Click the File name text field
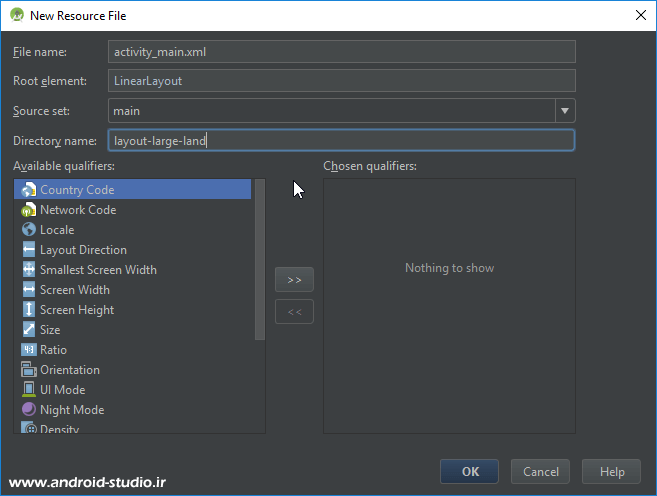Viewport: 657px width, 496px height. 341,52
